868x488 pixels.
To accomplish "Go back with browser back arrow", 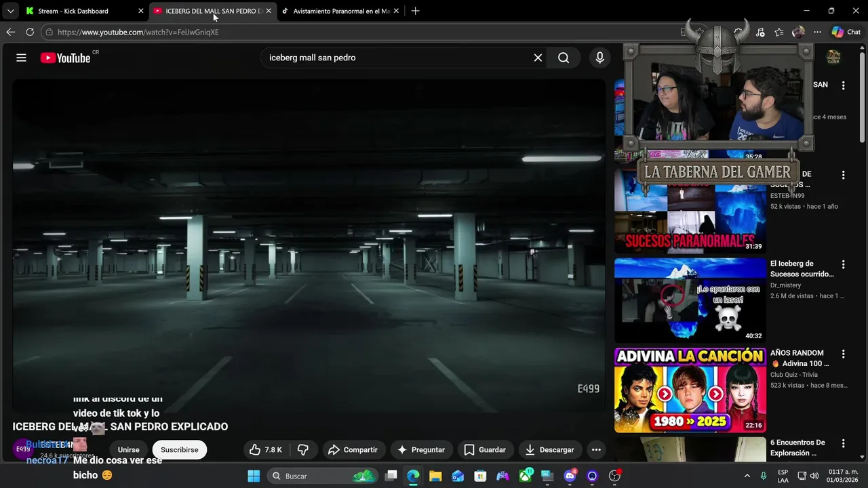I will click(10, 32).
